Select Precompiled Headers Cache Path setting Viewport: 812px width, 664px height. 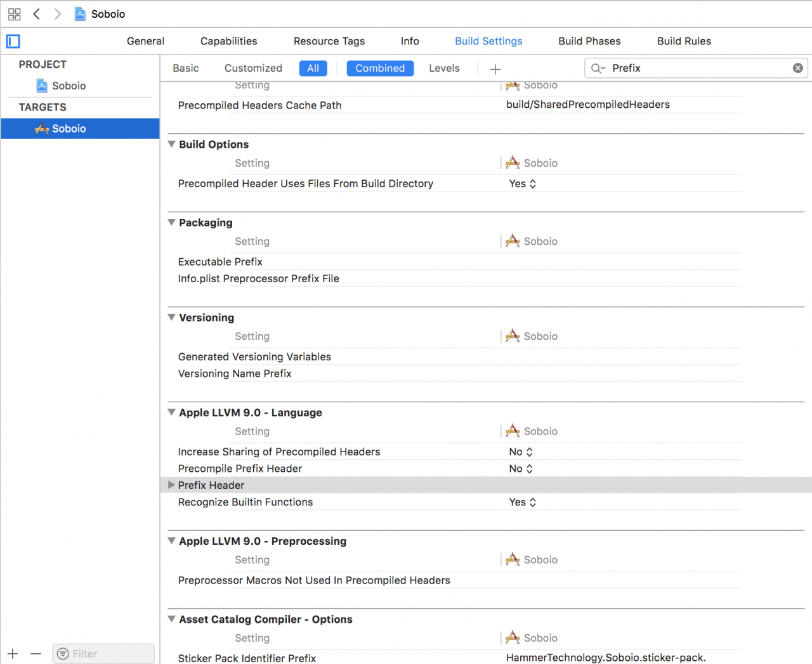[x=259, y=105]
